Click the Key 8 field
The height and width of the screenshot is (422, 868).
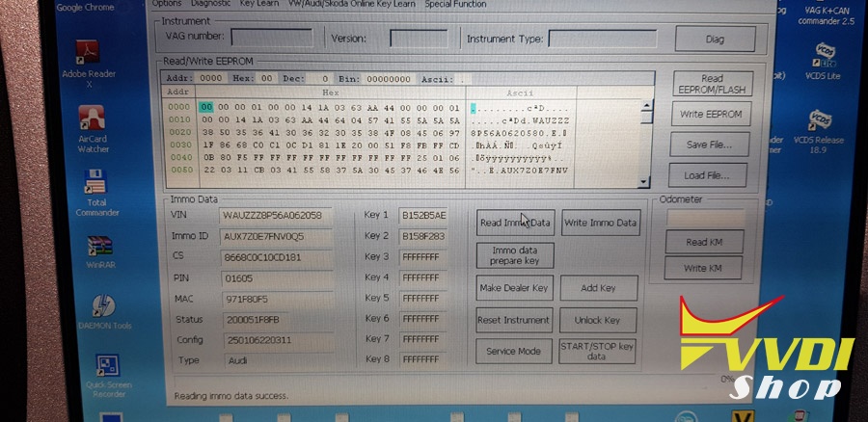pyautogui.click(x=423, y=359)
